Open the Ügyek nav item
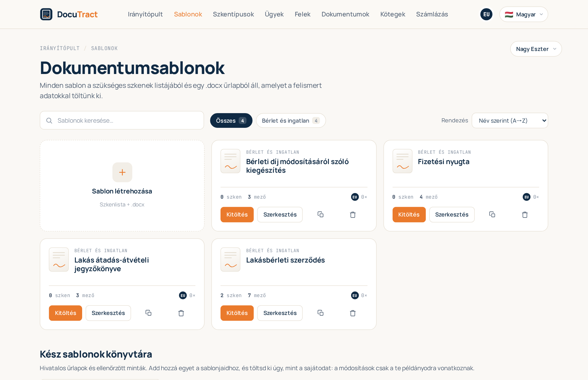Image resolution: width=588 pixels, height=380 pixels. [x=274, y=14]
